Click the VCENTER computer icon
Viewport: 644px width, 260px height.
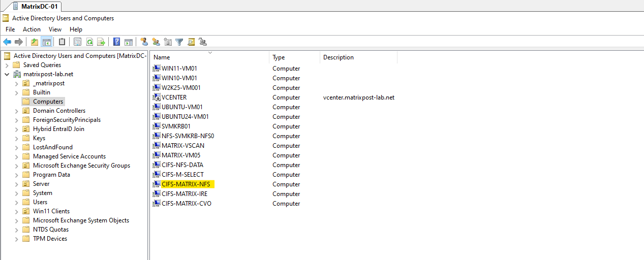tap(157, 97)
